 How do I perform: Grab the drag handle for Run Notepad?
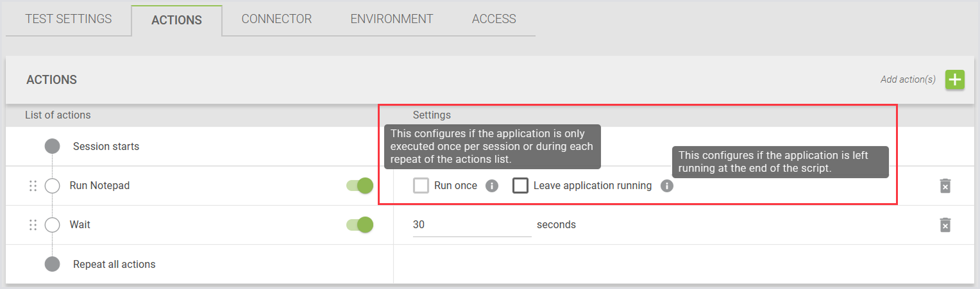(33, 186)
